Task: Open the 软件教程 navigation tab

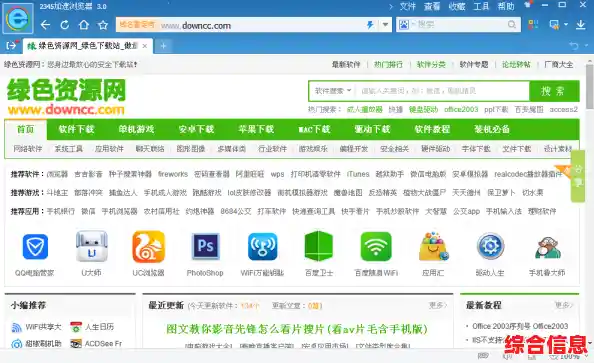Action: (x=432, y=129)
